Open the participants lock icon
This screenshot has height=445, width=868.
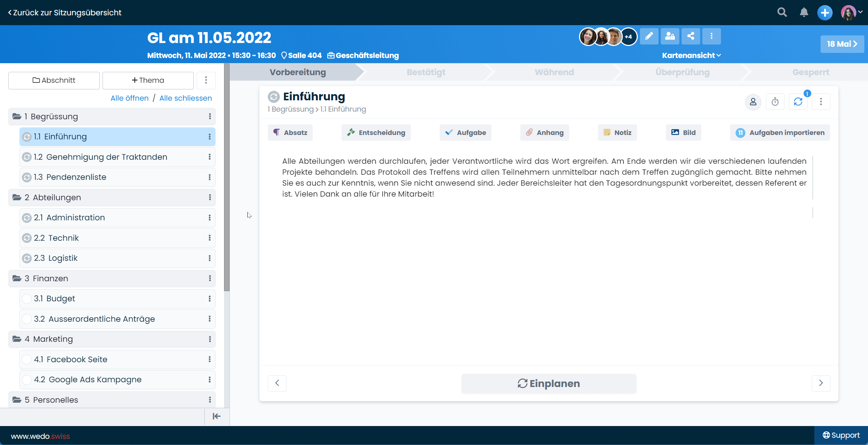[670, 36]
